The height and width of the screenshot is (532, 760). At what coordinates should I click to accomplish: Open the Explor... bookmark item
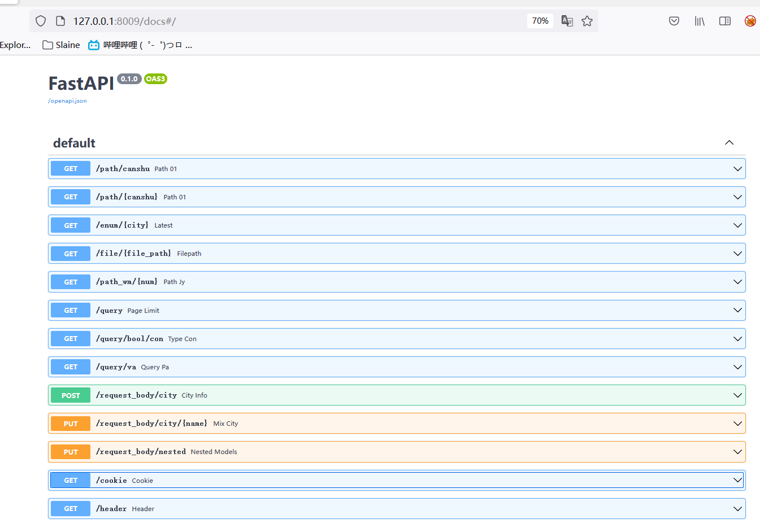click(15, 45)
